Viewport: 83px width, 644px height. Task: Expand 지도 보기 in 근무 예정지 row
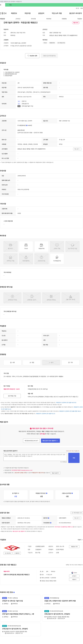(x=77, y=149)
